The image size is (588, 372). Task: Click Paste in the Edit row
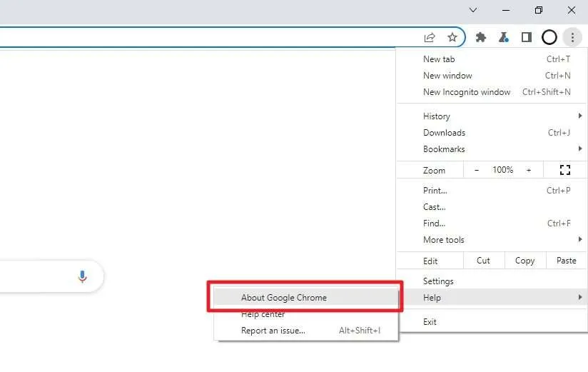567,261
